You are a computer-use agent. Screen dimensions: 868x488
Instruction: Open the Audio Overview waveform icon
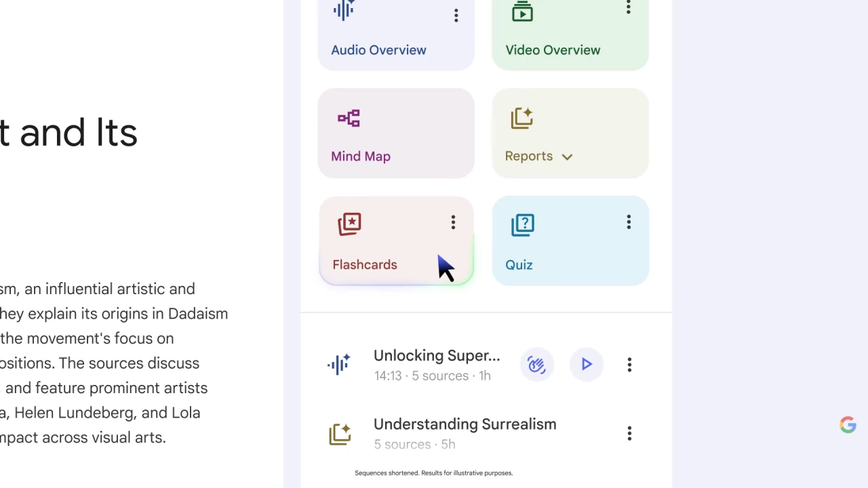343,10
